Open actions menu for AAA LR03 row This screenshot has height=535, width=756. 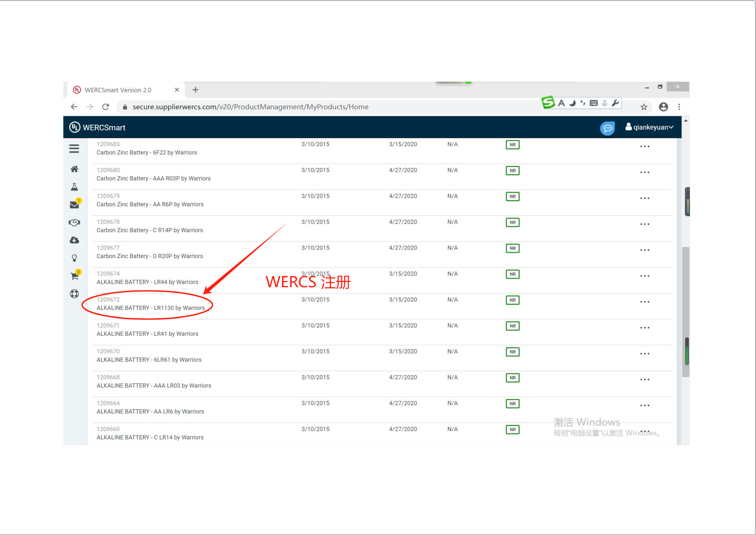(645, 380)
